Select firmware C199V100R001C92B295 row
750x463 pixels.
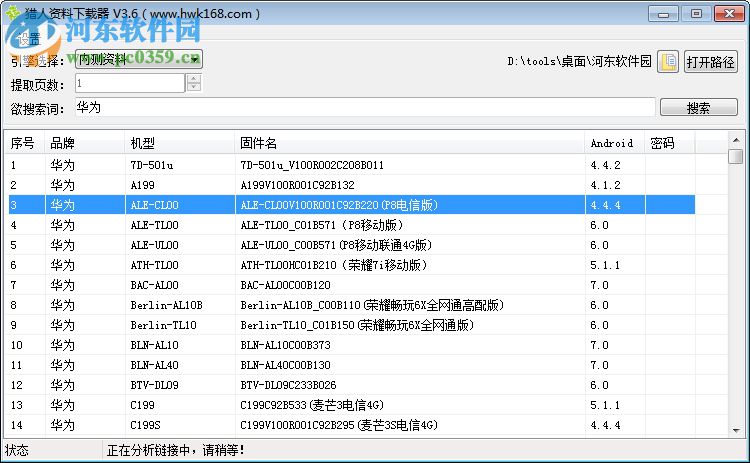[x=352, y=425]
